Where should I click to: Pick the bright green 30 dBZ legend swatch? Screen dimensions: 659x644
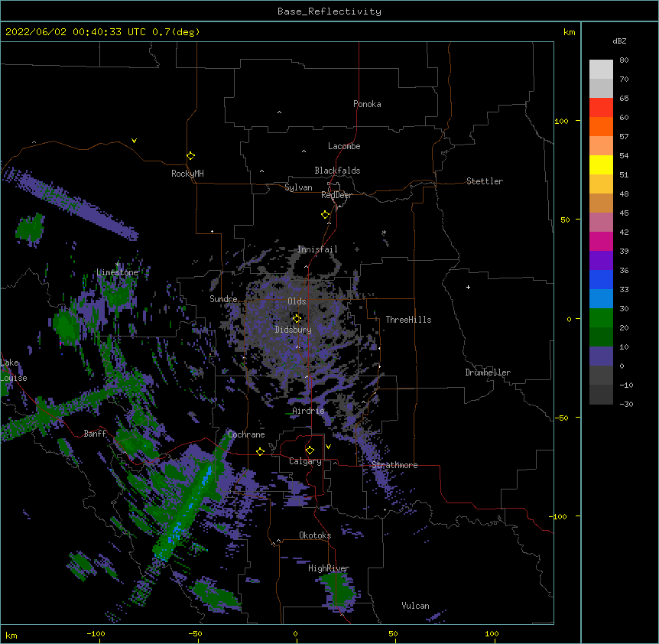[601, 318]
